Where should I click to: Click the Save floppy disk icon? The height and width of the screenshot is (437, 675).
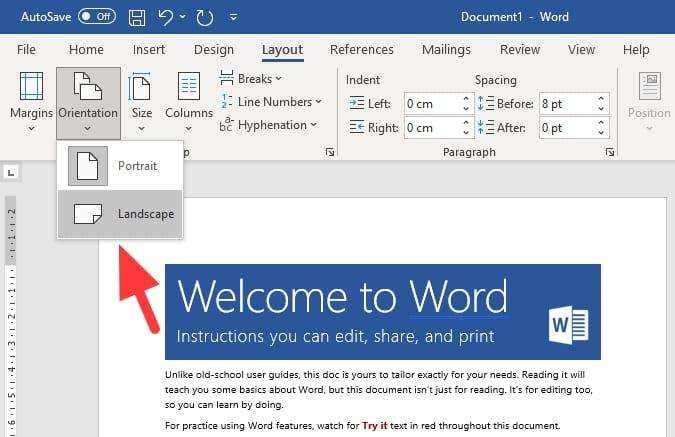coord(137,18)
